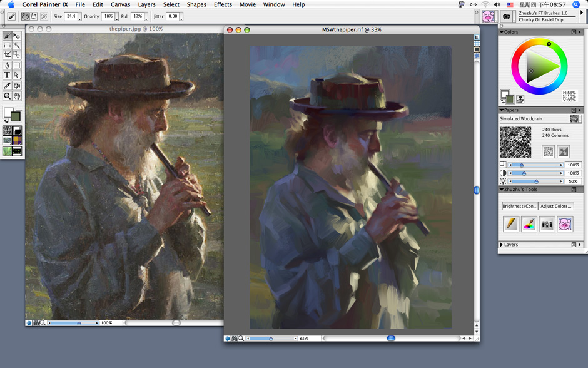
Task: Select the Text tool
Action: pos(7,74)
